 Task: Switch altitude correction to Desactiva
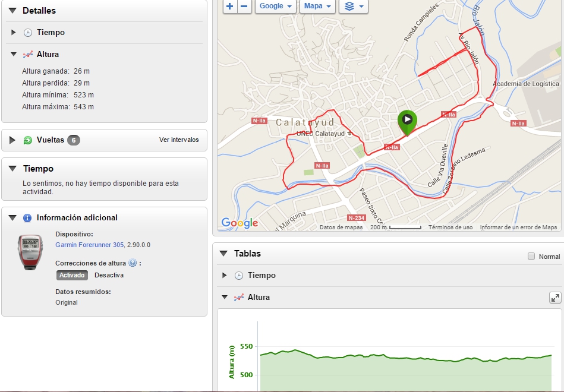(109, 275)
